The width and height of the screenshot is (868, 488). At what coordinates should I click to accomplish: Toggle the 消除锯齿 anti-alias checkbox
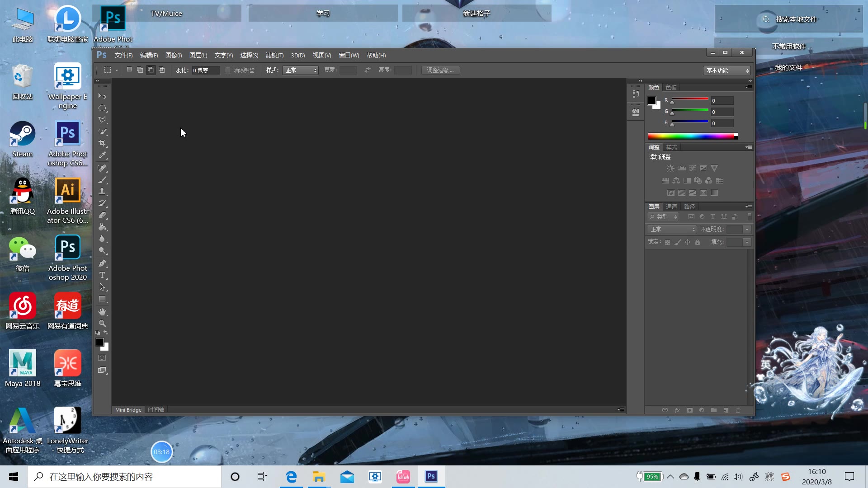(228, 70)
